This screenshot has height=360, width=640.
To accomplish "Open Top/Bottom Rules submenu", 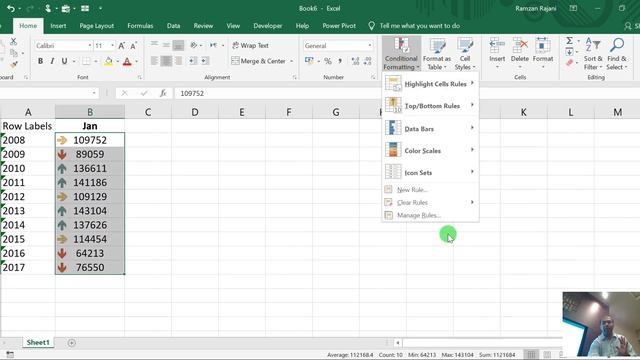I will (x=430, y=106).
